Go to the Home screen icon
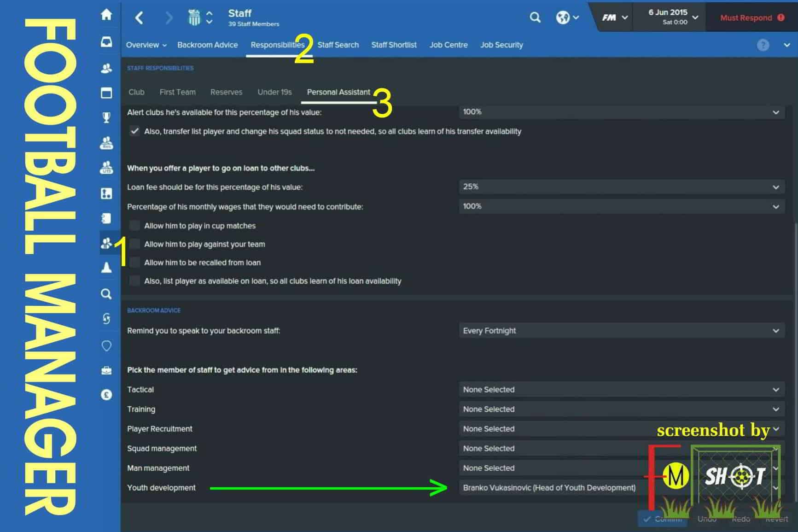 click(106, 15)
